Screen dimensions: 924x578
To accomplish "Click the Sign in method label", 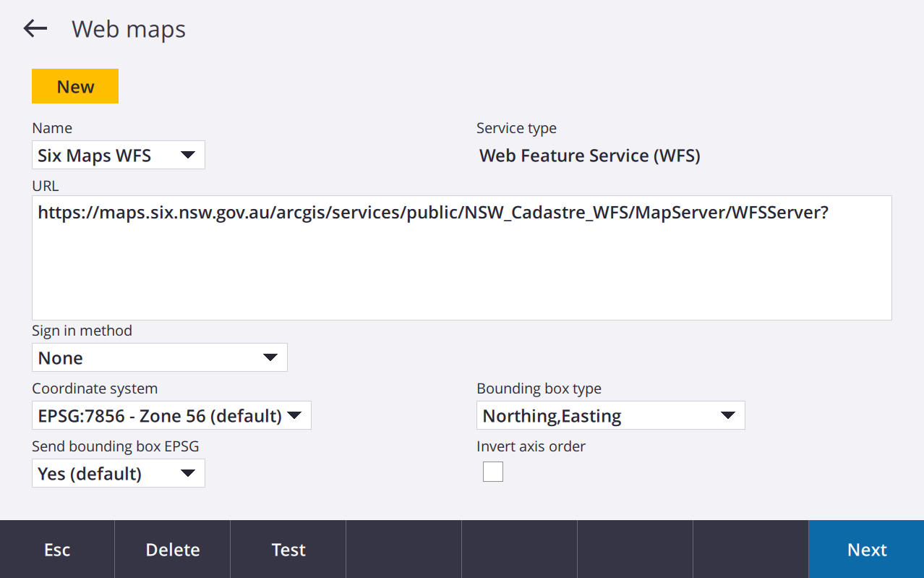I will tap(82, 331).
